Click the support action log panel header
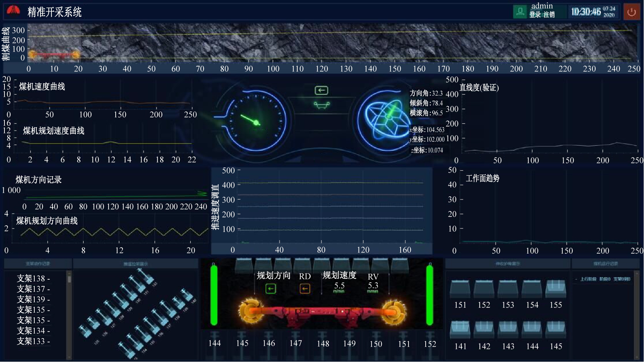 tap(38, 264)
